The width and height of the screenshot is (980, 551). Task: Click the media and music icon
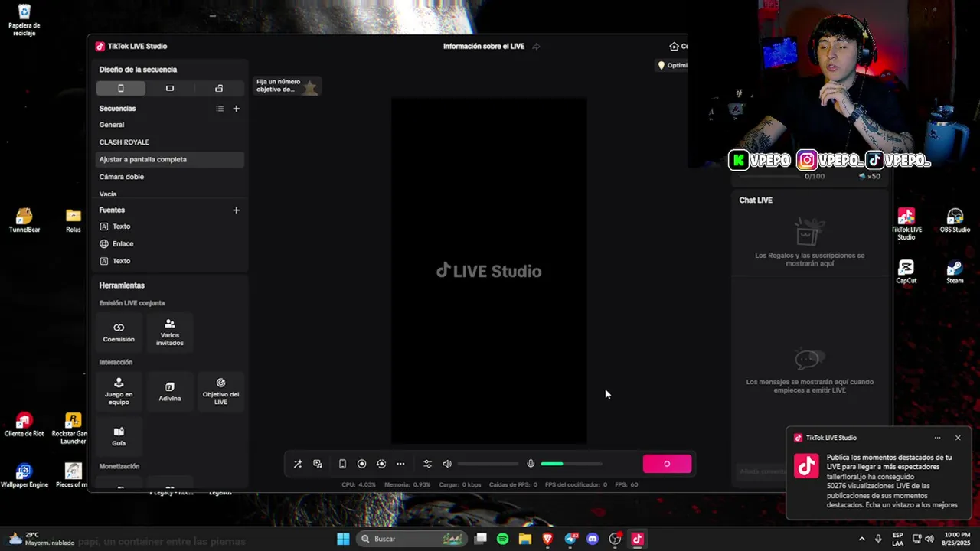318,464
